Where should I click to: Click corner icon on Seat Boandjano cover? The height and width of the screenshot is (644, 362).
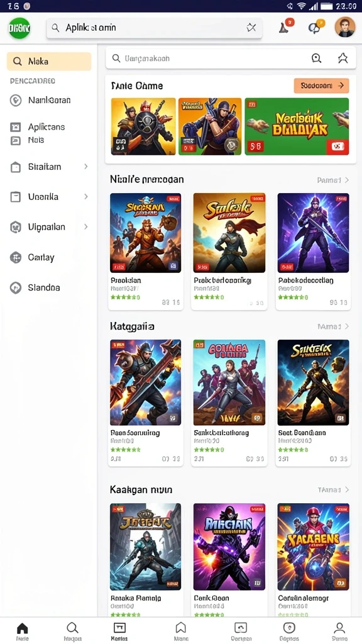[x=341, y=418]
